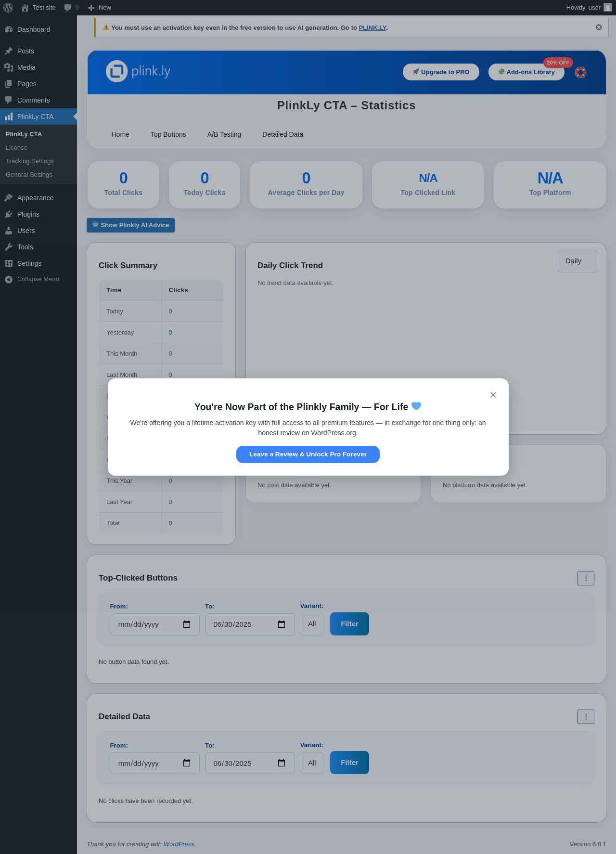
Task: Switch to Home tab
Action: click(x=120, y=134)
